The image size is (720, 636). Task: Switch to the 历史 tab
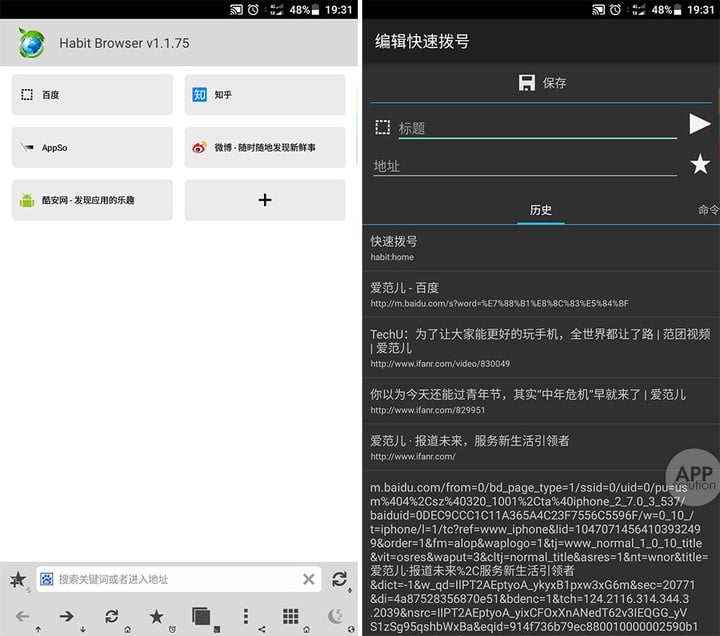click(x=541, y=210)
